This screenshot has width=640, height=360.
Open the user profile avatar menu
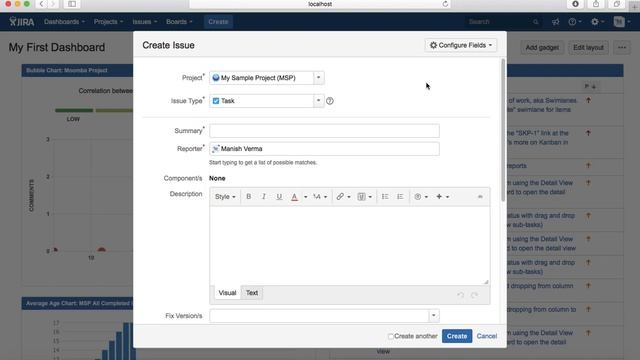[622, 22]
